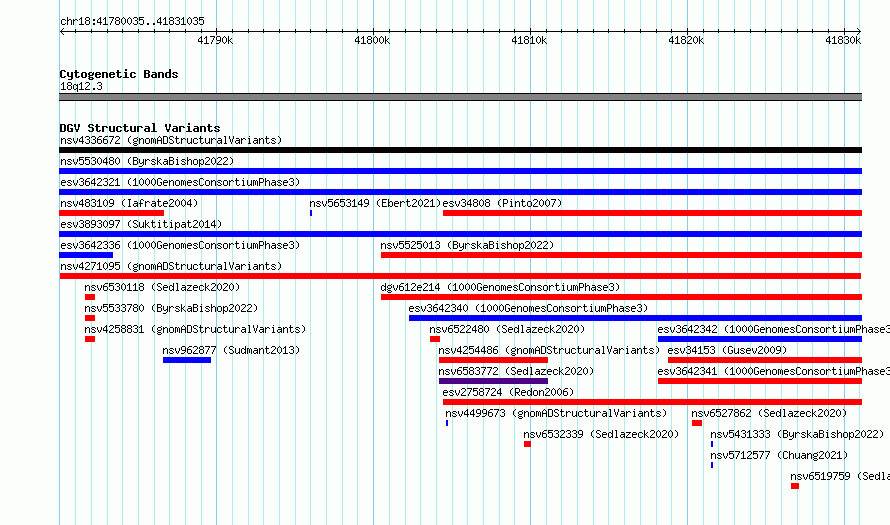Click the DGV Structural Variants track title
The height and width of the screenshot is (525, 890).
point(140,128)
